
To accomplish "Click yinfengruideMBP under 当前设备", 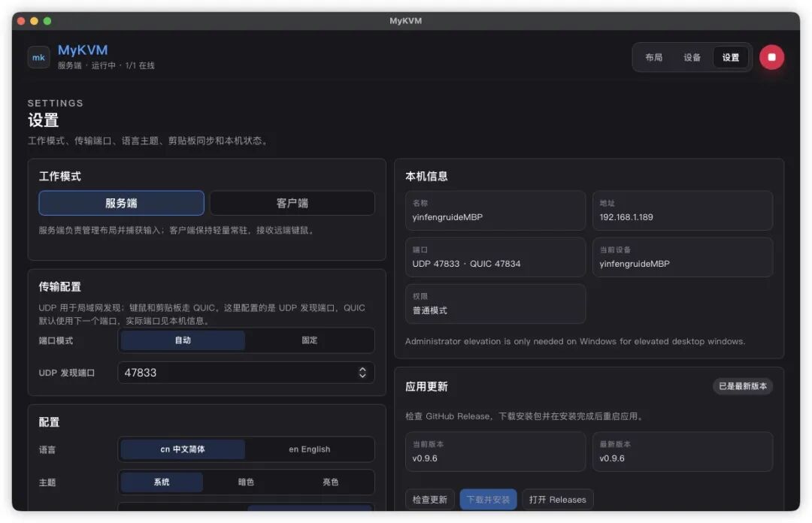I will (x=635, y=264).
